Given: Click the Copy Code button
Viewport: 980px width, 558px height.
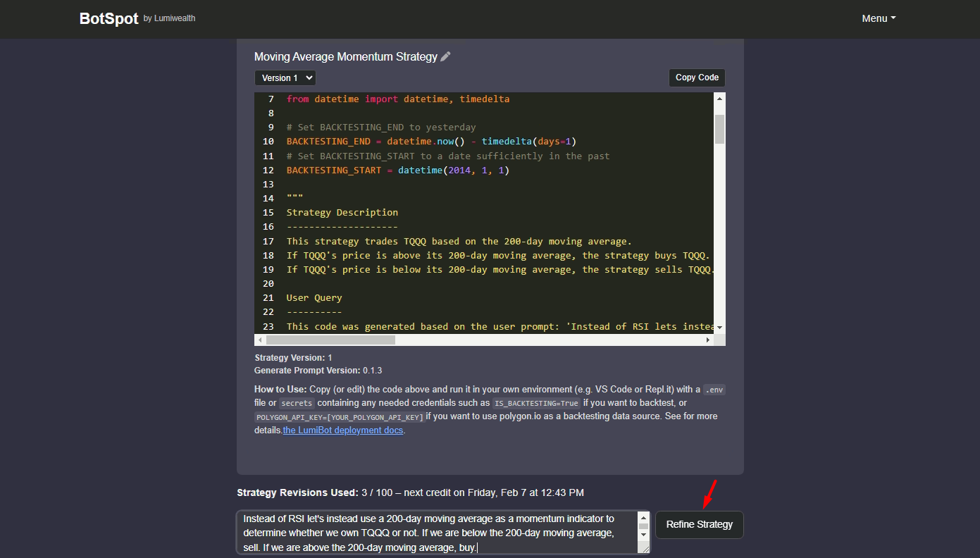Looking at the screenshot, I should [697, 77].
